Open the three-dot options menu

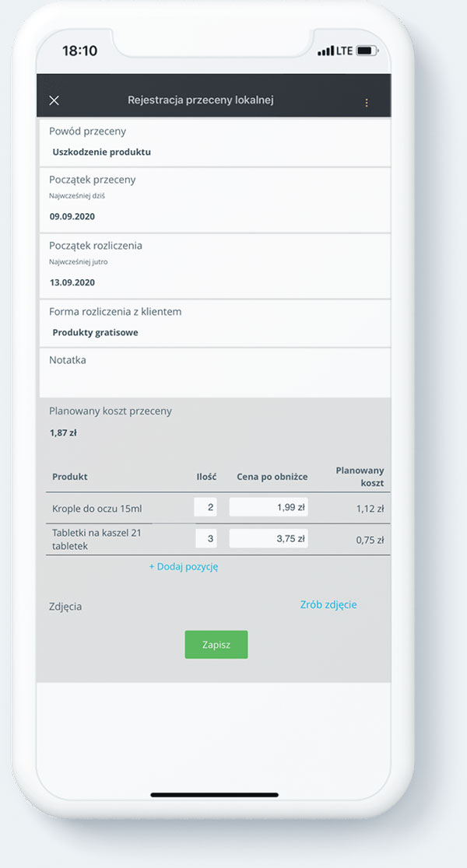point(366,103)
